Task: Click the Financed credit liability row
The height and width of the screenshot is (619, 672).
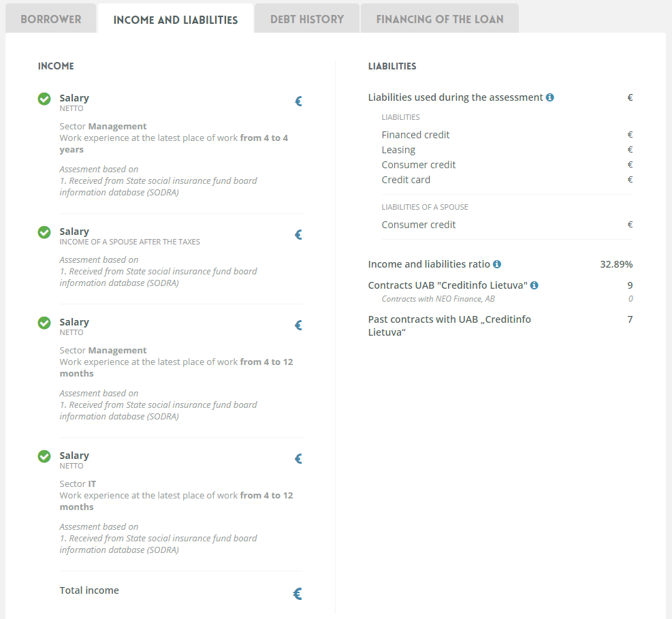Action: pyautogui.click(x=507, y=135)
